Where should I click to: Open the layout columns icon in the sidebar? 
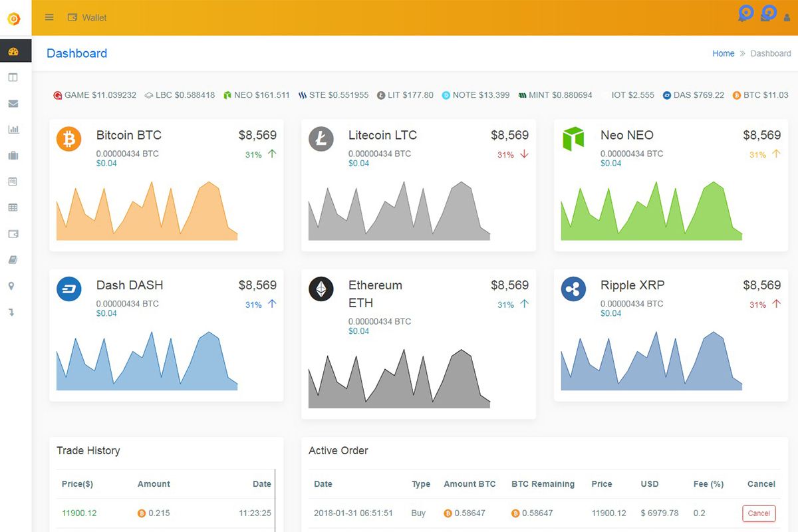tap(13, 77)
